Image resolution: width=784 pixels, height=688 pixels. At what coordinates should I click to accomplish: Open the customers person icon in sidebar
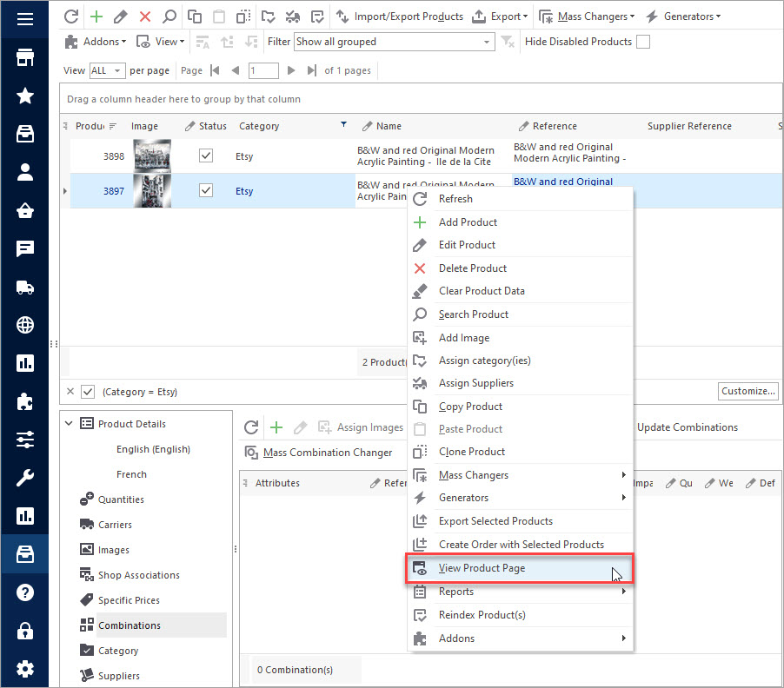tap(25, 172)
